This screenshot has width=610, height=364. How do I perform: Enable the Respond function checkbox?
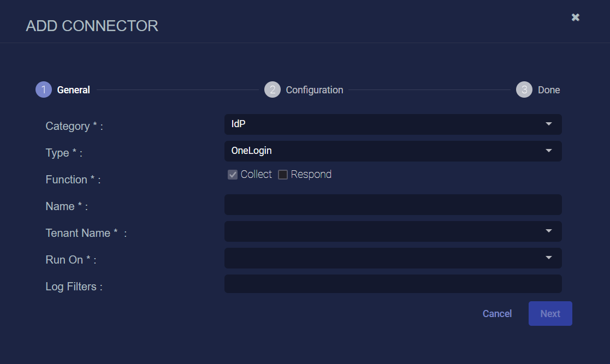coord(283,175)
